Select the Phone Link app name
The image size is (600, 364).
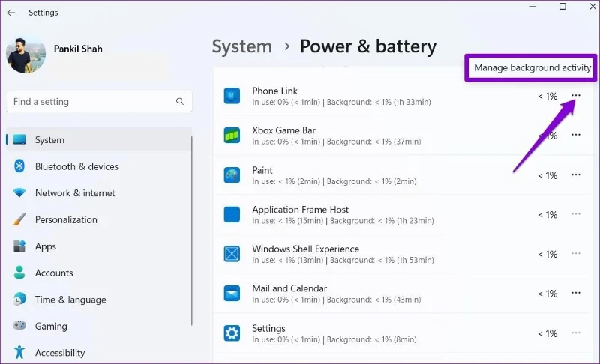(274, 91)
